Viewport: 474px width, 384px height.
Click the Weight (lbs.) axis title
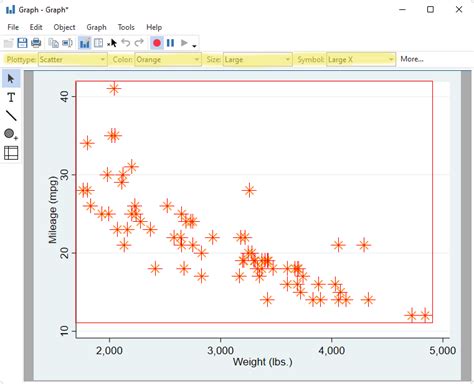263,362
